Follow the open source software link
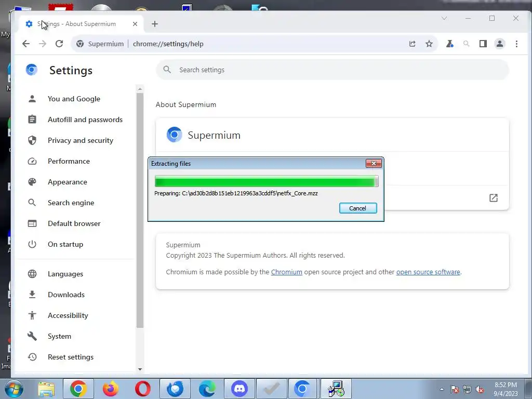Image resolution: width=532 pixels, height=399 pixels. [428, 272]
